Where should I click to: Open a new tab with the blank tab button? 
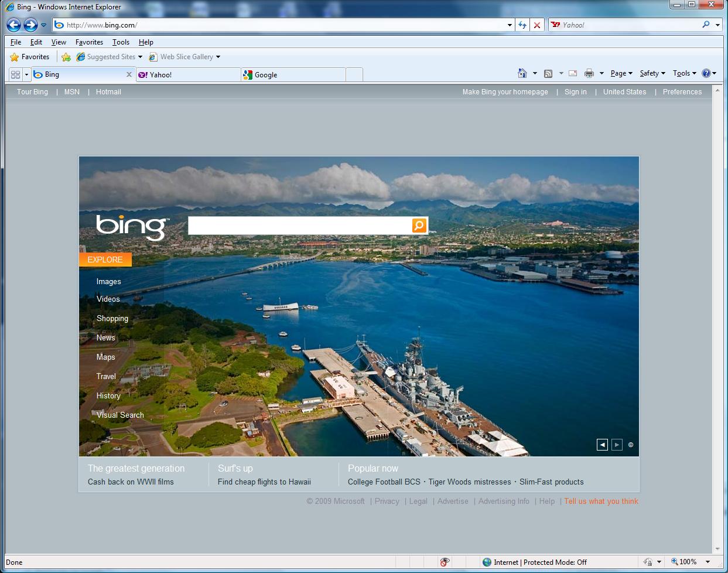pyautogui.click(x=354, y=75)
